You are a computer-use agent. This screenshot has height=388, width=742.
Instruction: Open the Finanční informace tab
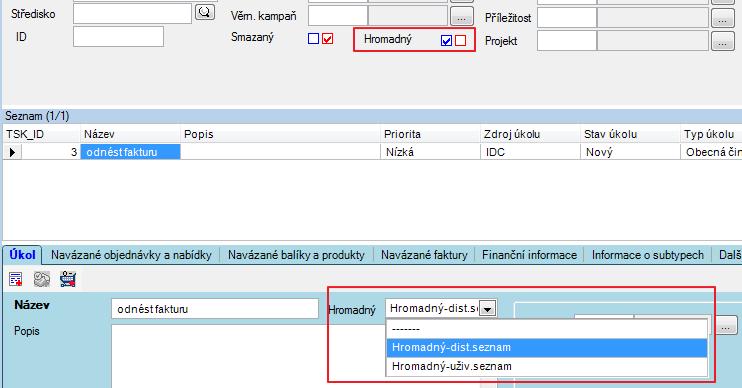[530, 256]
